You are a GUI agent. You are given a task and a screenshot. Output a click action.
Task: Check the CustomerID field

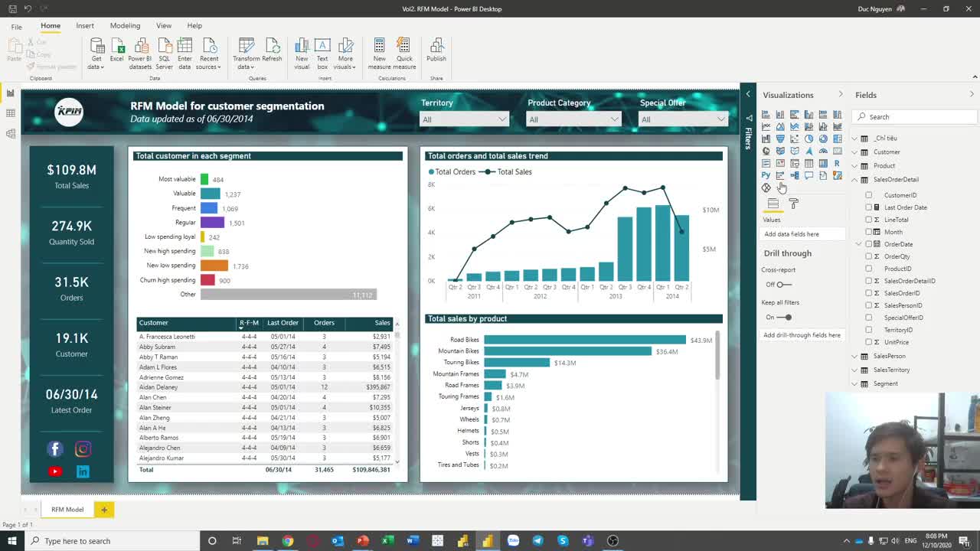(869, 195)
